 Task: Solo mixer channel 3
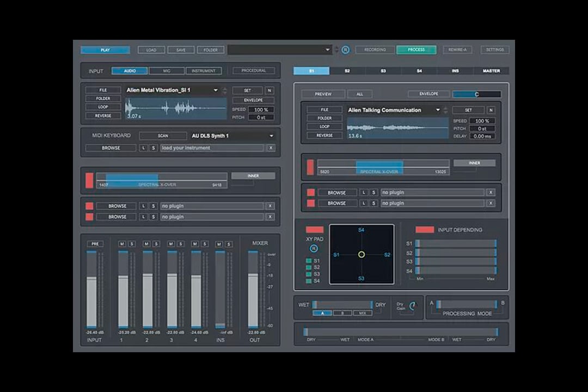180,244
